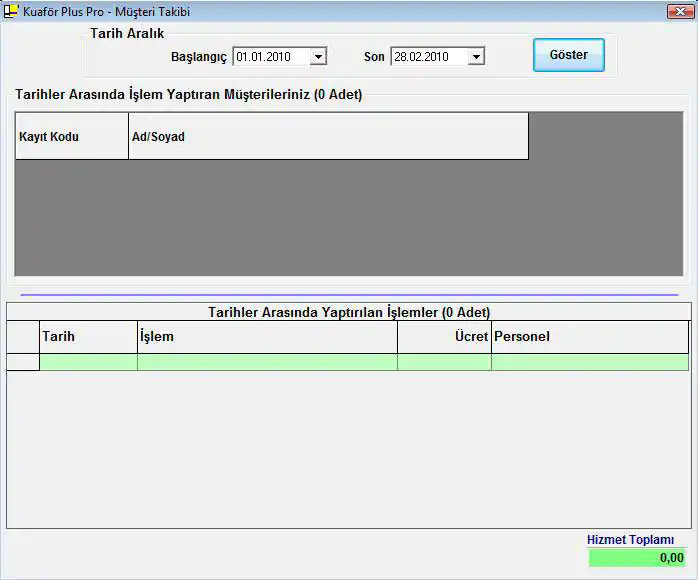Select the Ücret column header

click(444, 337)
